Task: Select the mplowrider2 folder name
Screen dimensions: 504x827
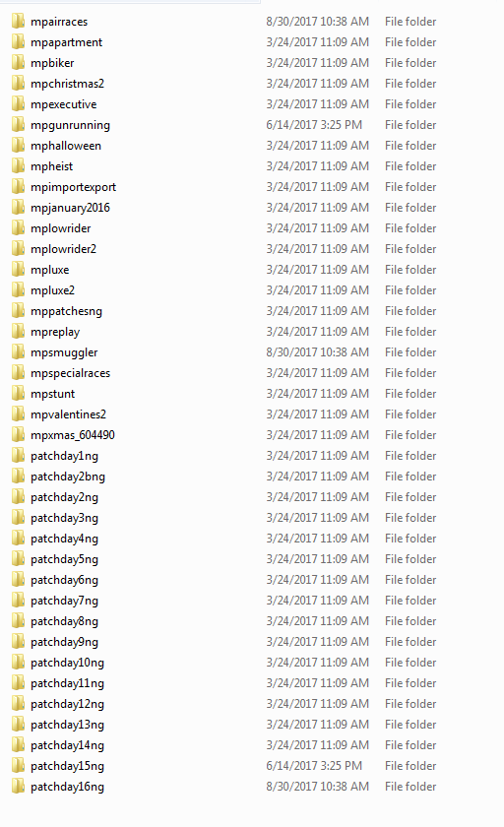Action: pos(63,249)
